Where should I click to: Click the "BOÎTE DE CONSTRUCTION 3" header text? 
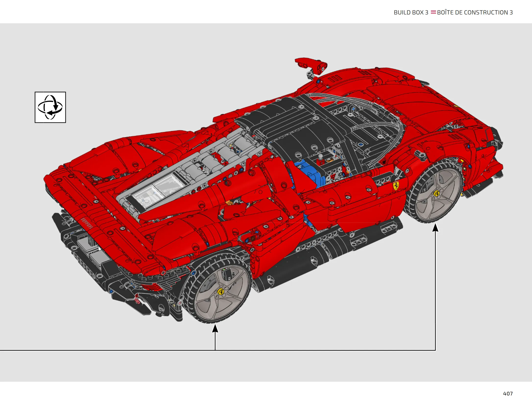click(x=475, y=12)
